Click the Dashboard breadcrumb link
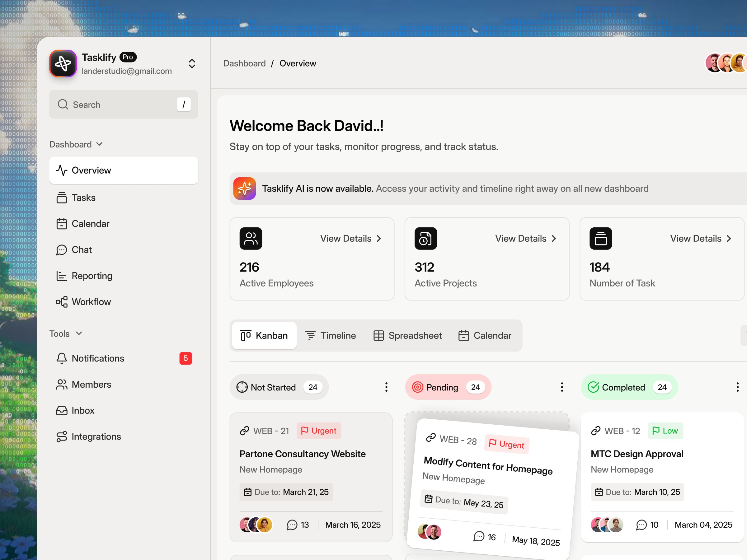The height and width of the screenshot is (560, 747). (x=245, y=63)
